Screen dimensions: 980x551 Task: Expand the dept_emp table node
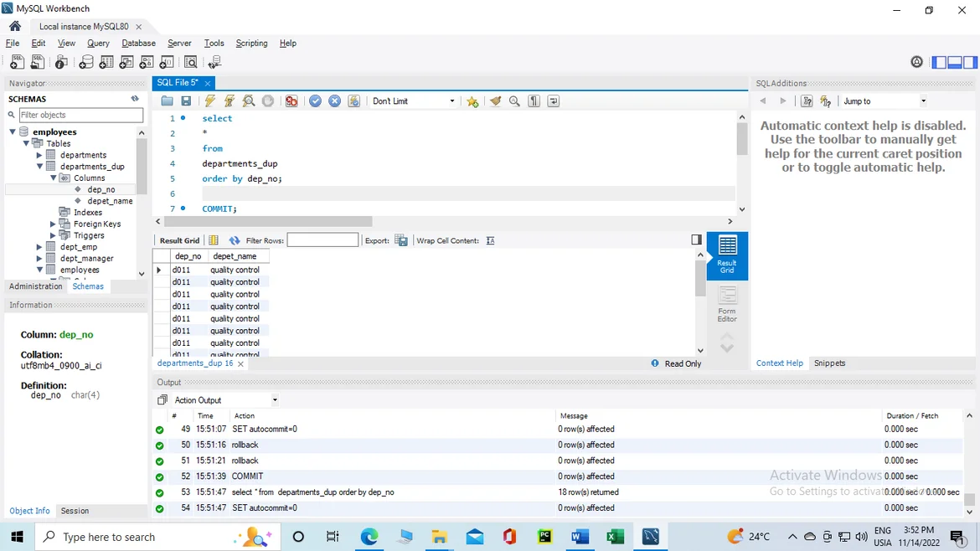[x=39, y=247]
